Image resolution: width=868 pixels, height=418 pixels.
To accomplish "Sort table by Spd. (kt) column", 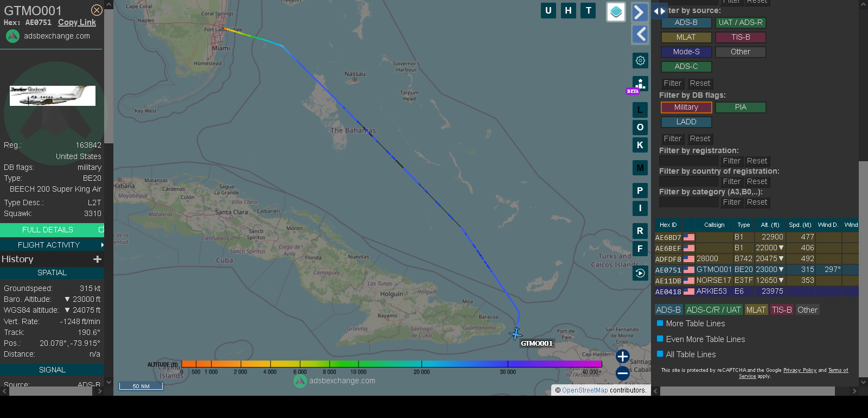I will coord(800,225).
